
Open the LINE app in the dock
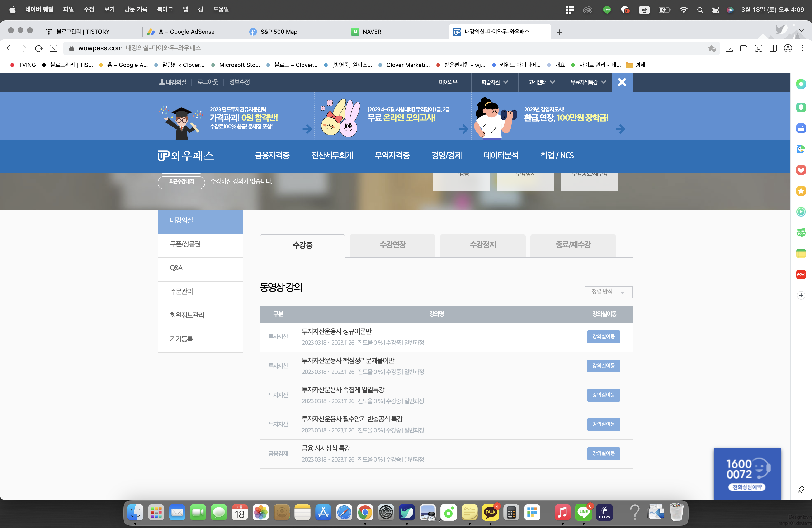pyautogui.click(x=583, y=512)
